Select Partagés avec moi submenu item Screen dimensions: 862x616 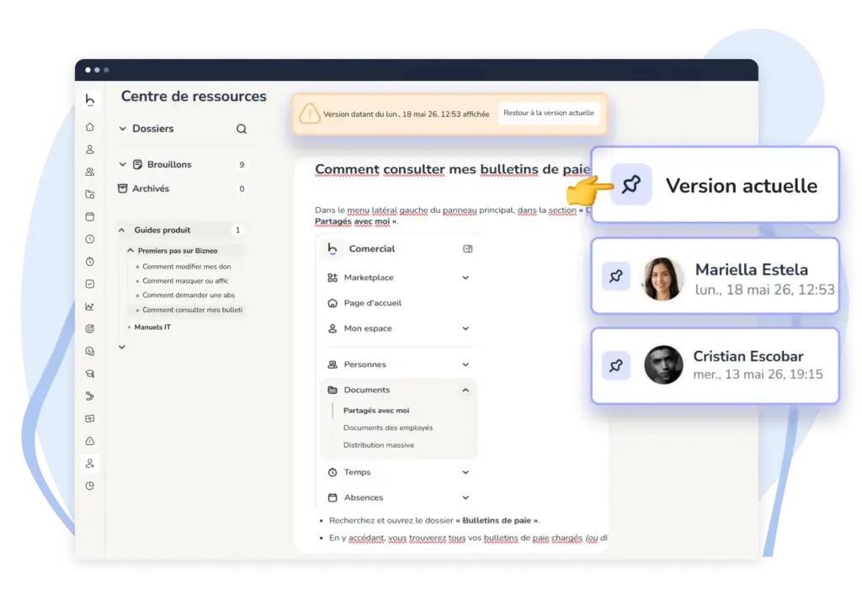(x=376, y=411)
